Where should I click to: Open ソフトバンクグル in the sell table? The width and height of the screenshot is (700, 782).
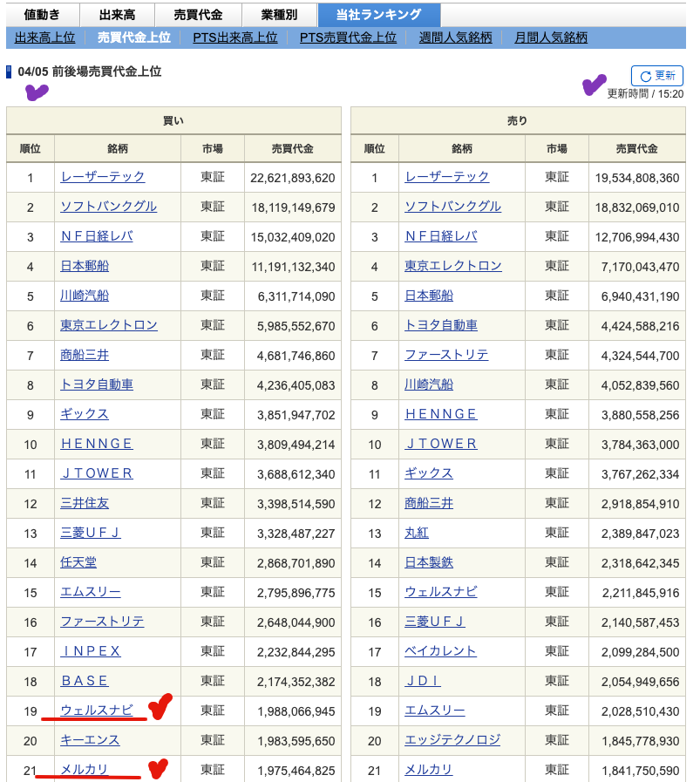[452, 207]
